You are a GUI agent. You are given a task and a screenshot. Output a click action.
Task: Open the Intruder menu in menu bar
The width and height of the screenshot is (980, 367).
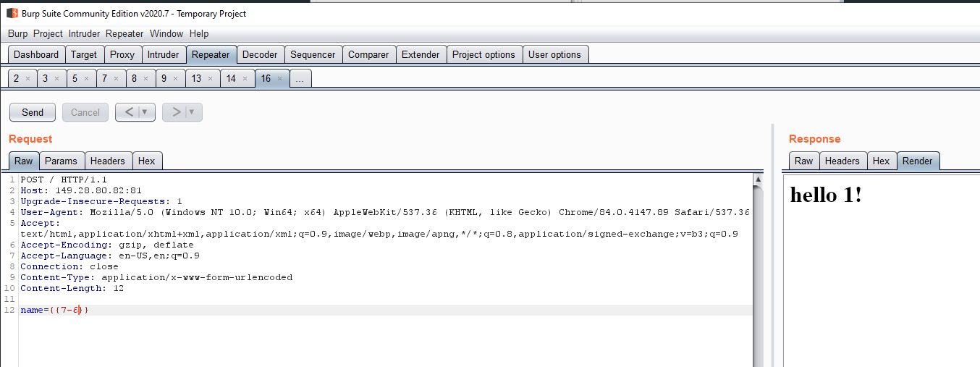[x=85, y=33]
